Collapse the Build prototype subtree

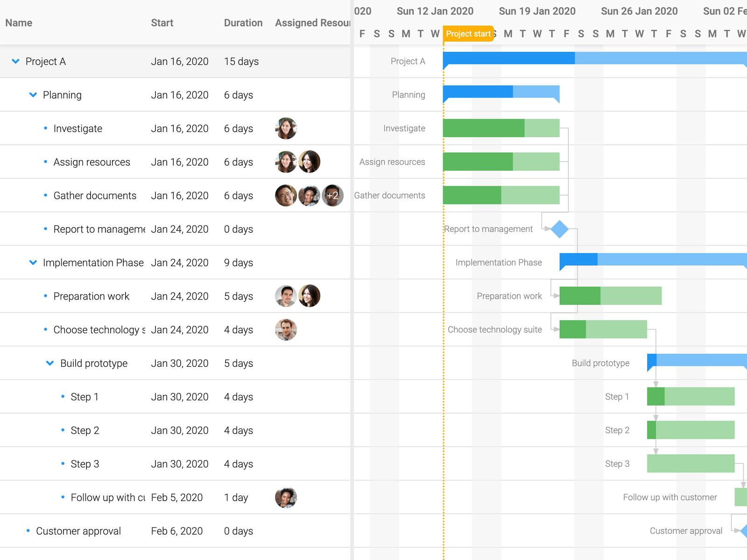coord(49,363)
